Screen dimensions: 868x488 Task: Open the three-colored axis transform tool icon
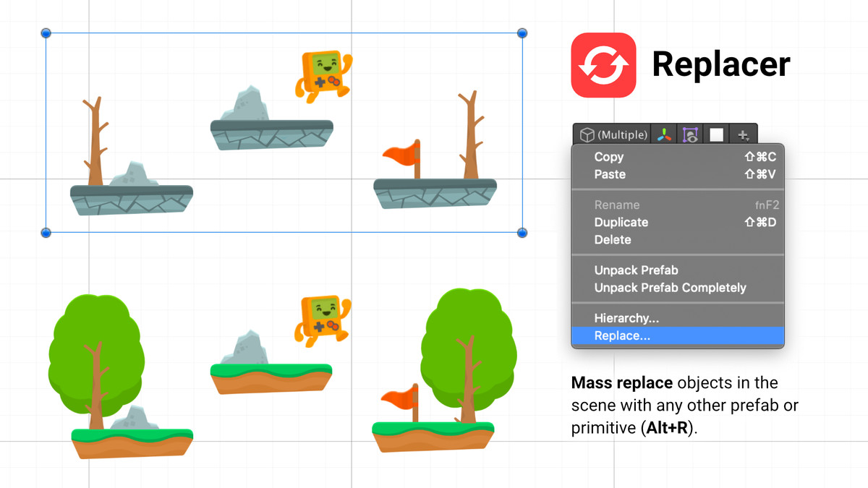coord(665,134)
